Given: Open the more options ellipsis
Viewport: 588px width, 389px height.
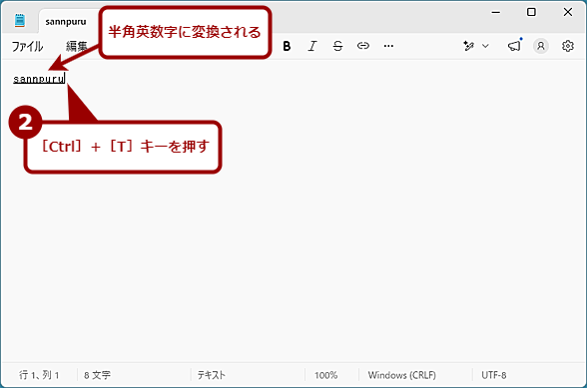Looking at the screenshot, I should (388, 46).
